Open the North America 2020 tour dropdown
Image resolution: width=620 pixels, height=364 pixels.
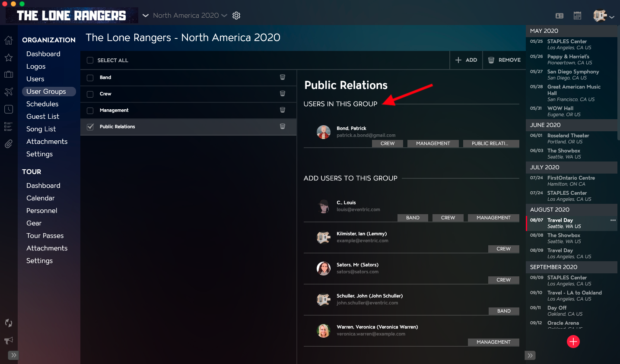click(190, 16)
